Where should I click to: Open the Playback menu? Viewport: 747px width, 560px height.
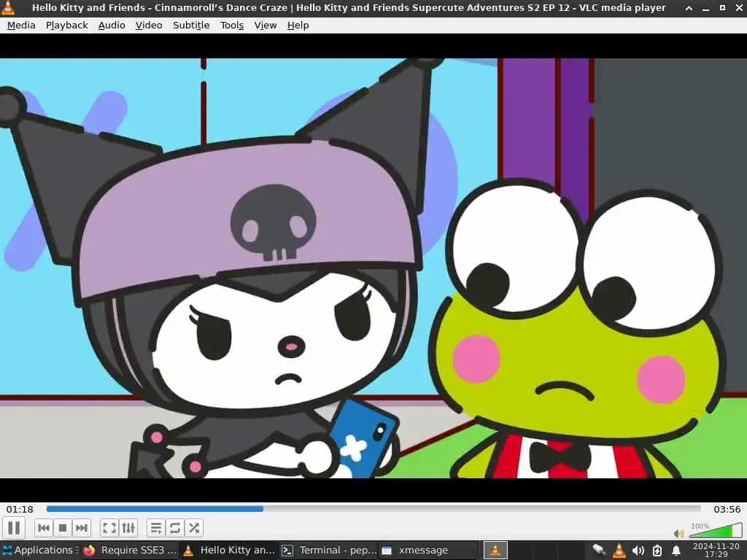point(66,26)
